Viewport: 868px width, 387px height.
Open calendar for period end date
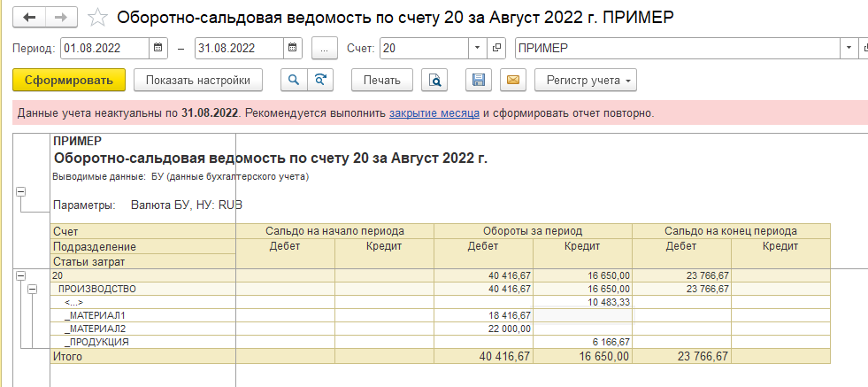pos(294,47)
